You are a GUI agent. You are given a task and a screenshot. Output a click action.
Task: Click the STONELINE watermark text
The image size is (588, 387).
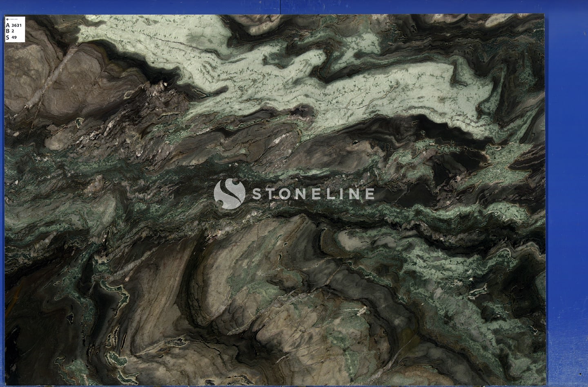(313, 193)
